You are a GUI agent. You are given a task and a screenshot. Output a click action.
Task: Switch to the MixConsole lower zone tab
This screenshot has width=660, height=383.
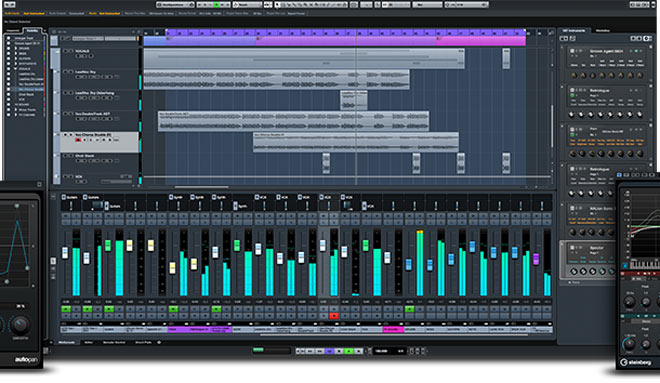pyautogui.click(x=67, y=342)
